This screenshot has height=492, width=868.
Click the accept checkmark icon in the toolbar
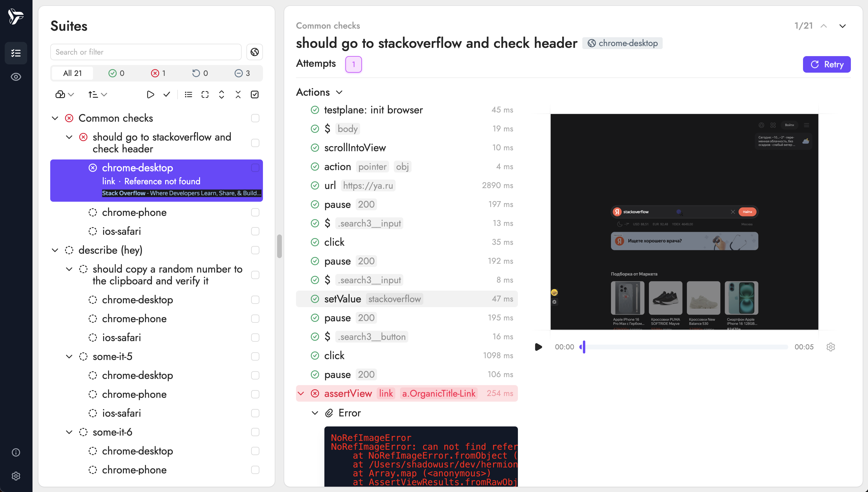(167, 95)
